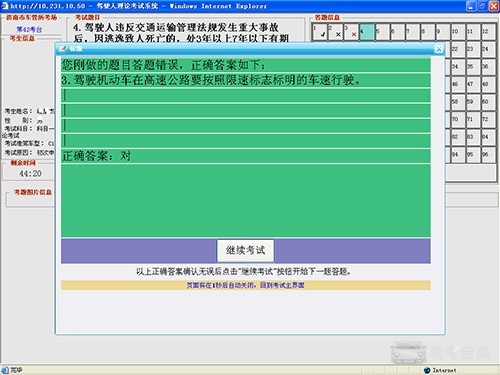Minimize the Internet Explorer window
Image resolution: width=500 pixels, height=375 pixels.
[x=471, y=6]
